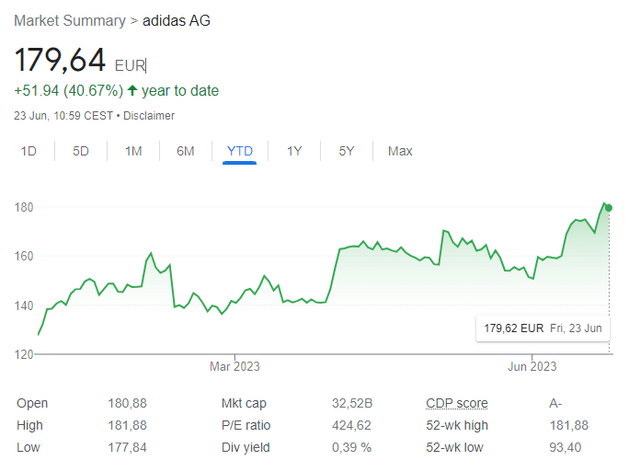
Task: Select the 5D time range tab
Action: (x=81, y=151)
